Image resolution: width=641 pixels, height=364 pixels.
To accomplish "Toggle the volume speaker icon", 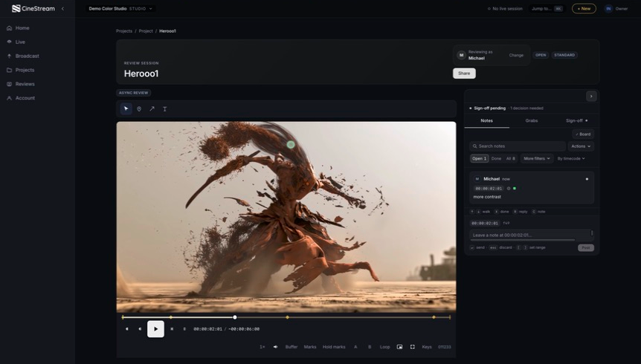I will (276, 347).
